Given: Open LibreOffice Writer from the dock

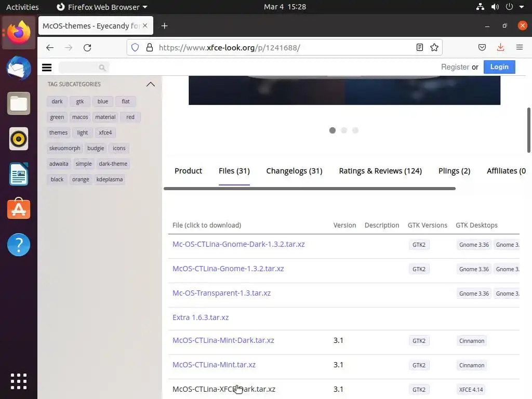Looking at the screenshot, I should click(x=19, y=174).
